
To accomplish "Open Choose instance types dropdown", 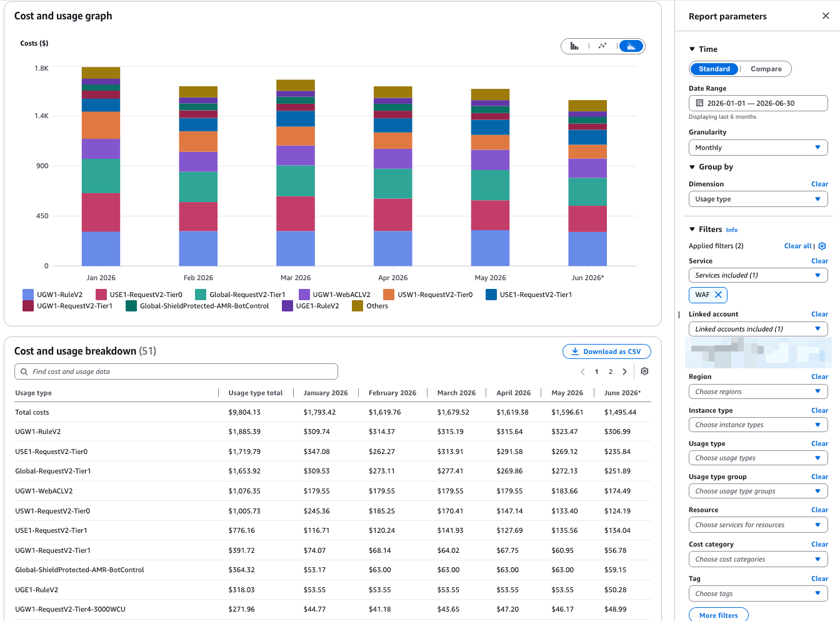I will (758, 425).
